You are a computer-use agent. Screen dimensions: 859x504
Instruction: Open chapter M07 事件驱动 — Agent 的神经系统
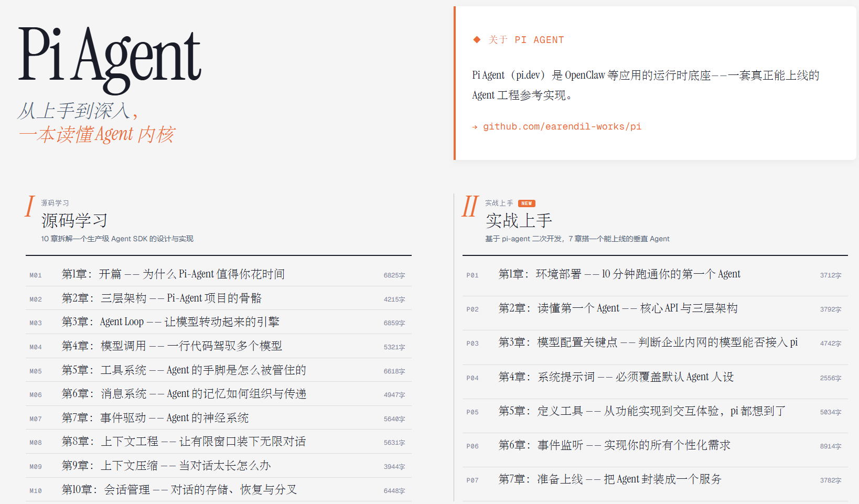tap(219, 418)
